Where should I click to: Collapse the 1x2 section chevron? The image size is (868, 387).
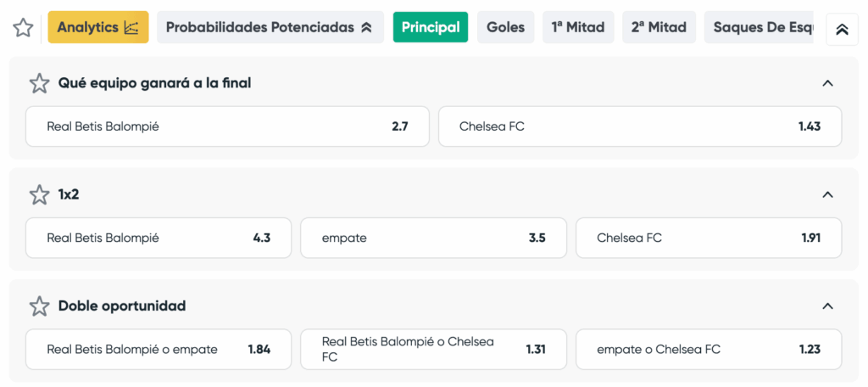(x=827, y=194)
